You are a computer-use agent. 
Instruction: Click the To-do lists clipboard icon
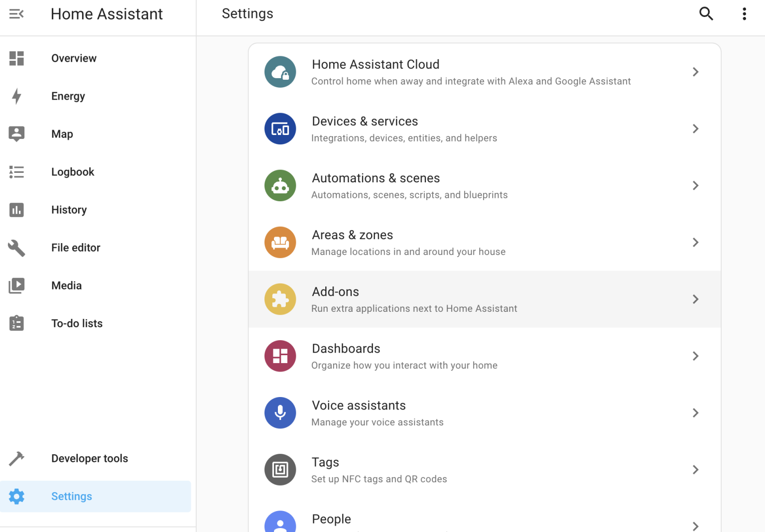tap(16, 323)
